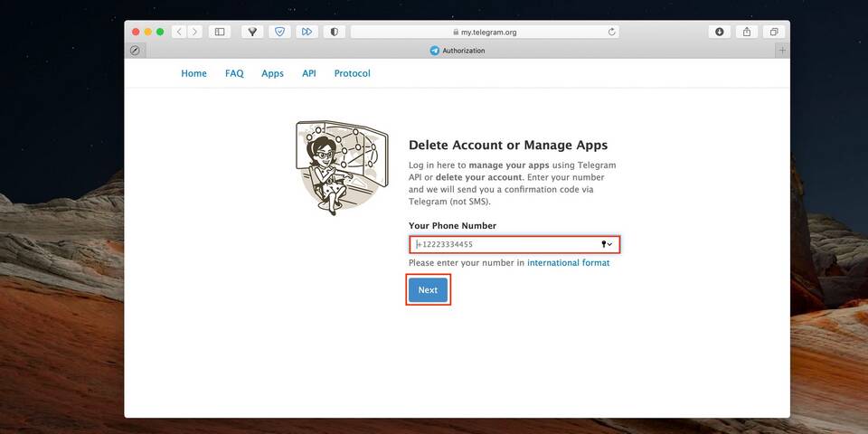Open the Home navigation link
Viewport: 868px width, 434px height.
pyautogui.click(x=193, y=73)
